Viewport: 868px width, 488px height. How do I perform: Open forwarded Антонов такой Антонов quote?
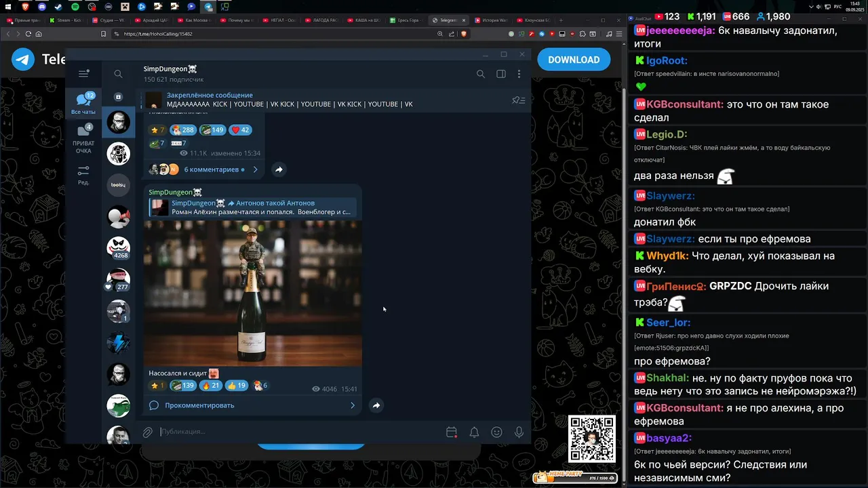point(252,207)
